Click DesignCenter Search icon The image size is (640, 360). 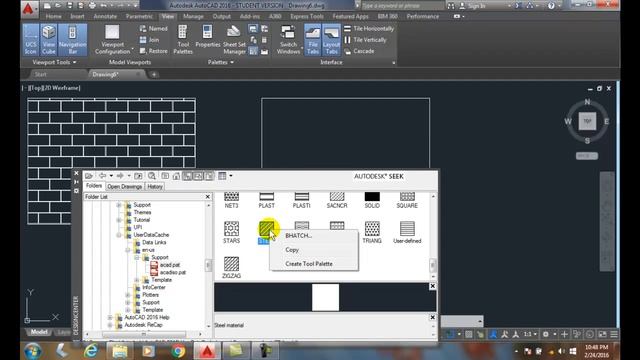(x=151, y=176)
